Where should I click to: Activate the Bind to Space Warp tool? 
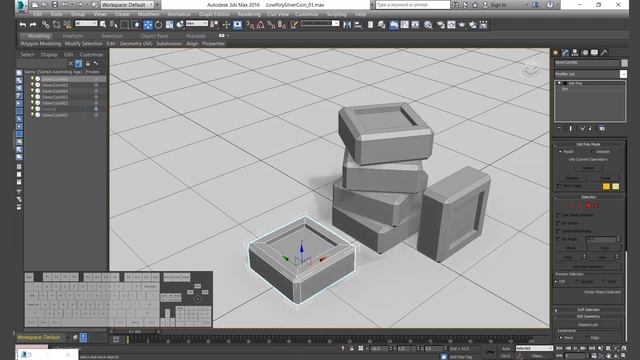(67, 25)
